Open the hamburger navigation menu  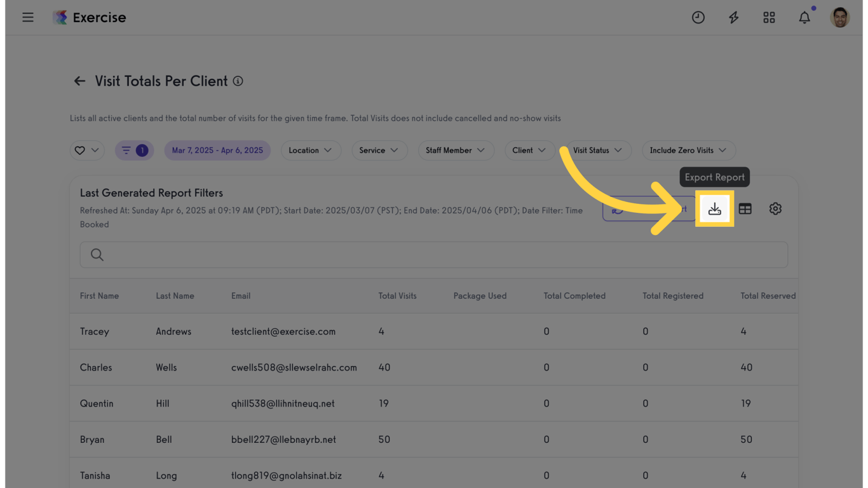pos(28,17)
